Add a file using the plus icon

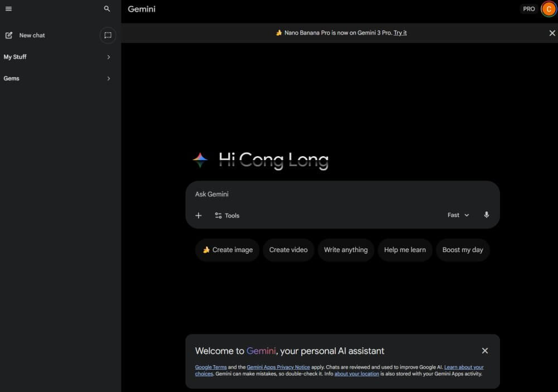point(199,216)
